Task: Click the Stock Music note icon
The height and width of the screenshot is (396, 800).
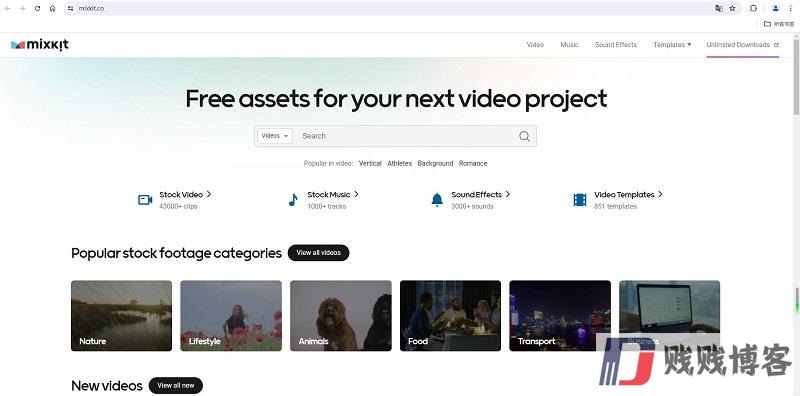Action: [293, 200]
